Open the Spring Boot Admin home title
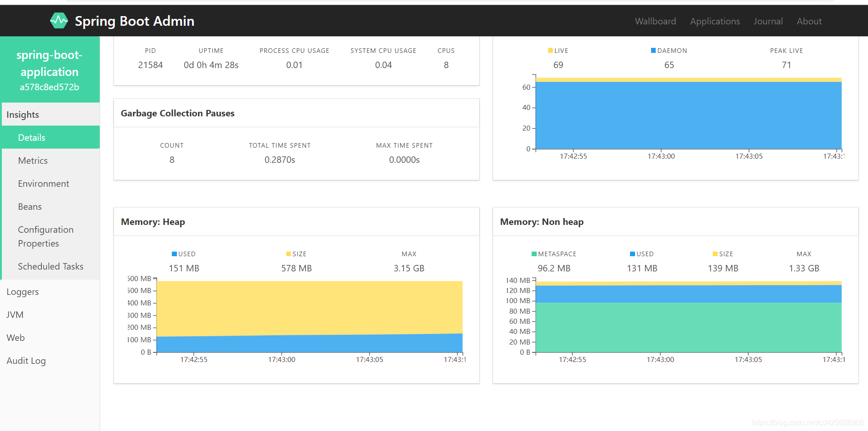The image size is (868, 431). [134, 21]
